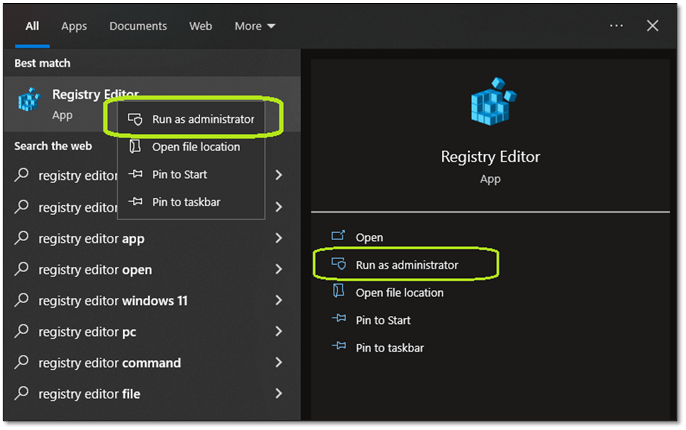Expand arrow for 'registry editor app'

coord(279,238)
